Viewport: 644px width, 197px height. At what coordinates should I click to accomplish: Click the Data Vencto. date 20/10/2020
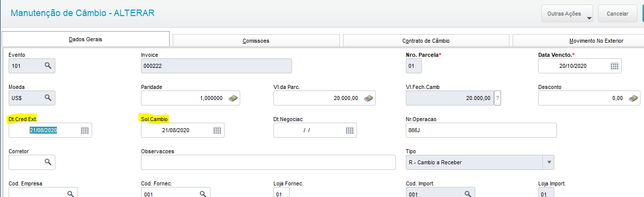[x=573, y=66]
